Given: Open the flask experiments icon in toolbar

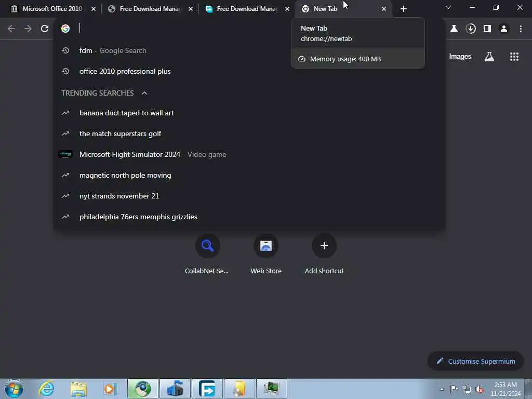Looking at the screenshot, I should pyautogui.click(x=454, y=29).
